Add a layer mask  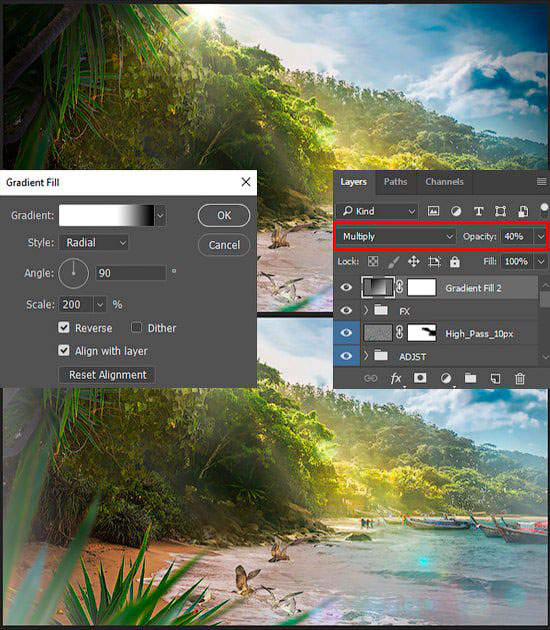click(x=420, y=378)
